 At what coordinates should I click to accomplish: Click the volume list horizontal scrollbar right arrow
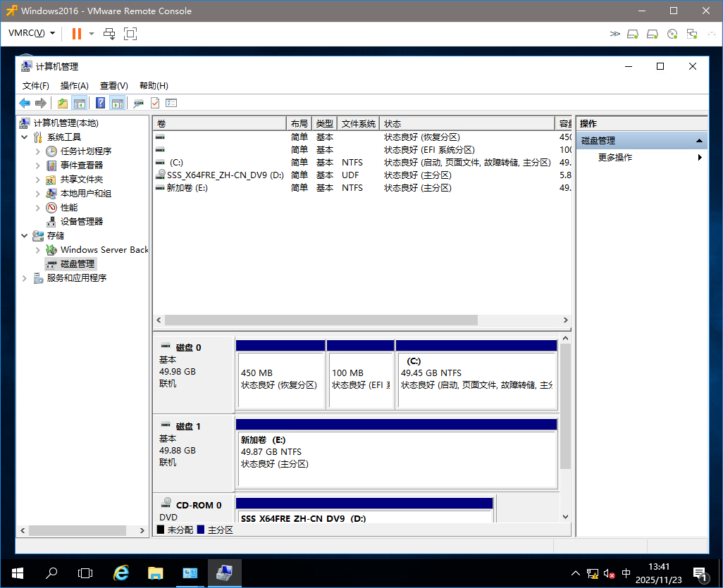(566, 320)
